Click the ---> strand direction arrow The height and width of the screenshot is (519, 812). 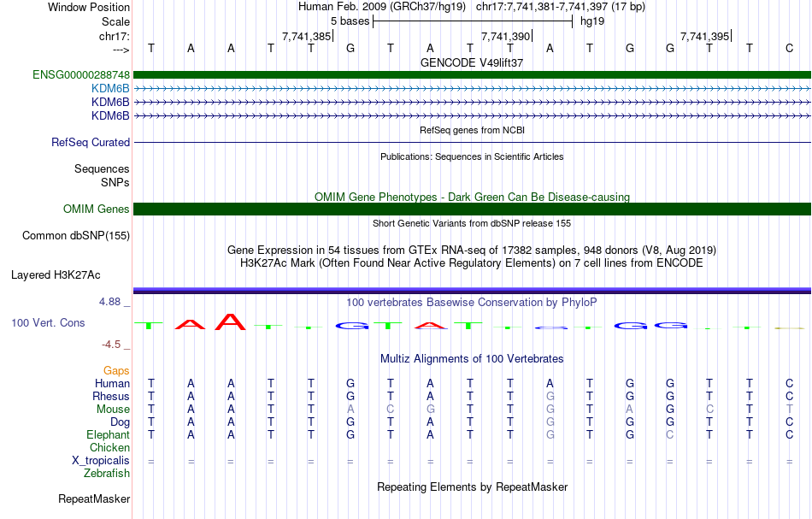tap(121, 50)
